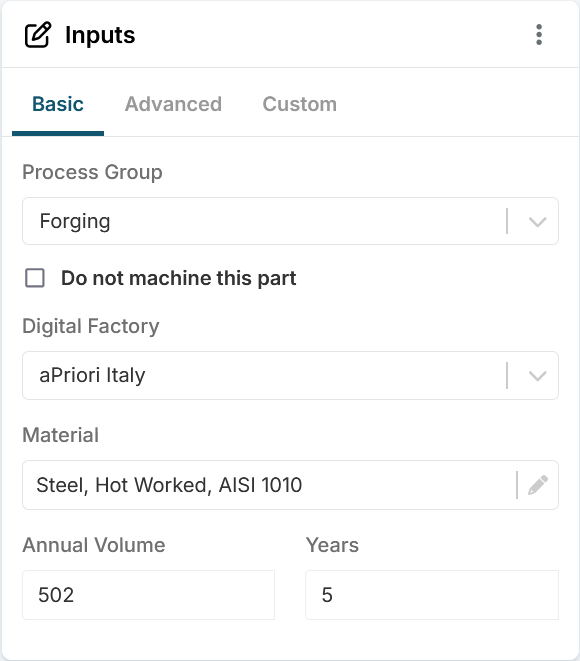Switch to the Basic tab
The height and width of the screenshot is (661, 580).
58,104
